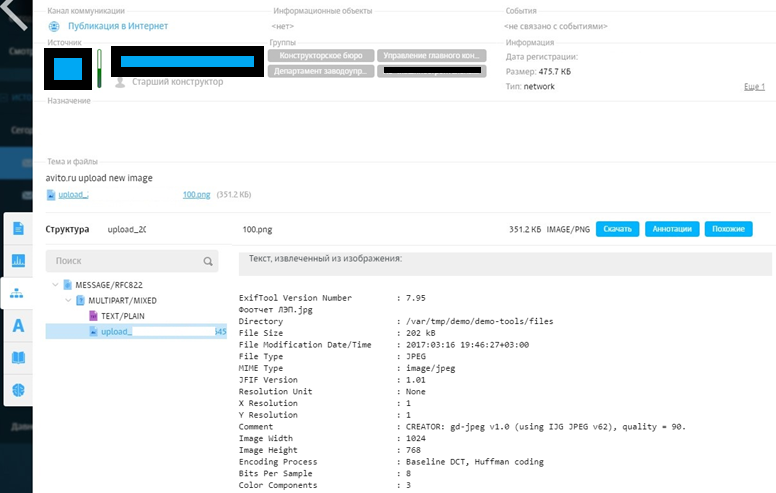Click the Еще 1 link

tap(754, 87)
